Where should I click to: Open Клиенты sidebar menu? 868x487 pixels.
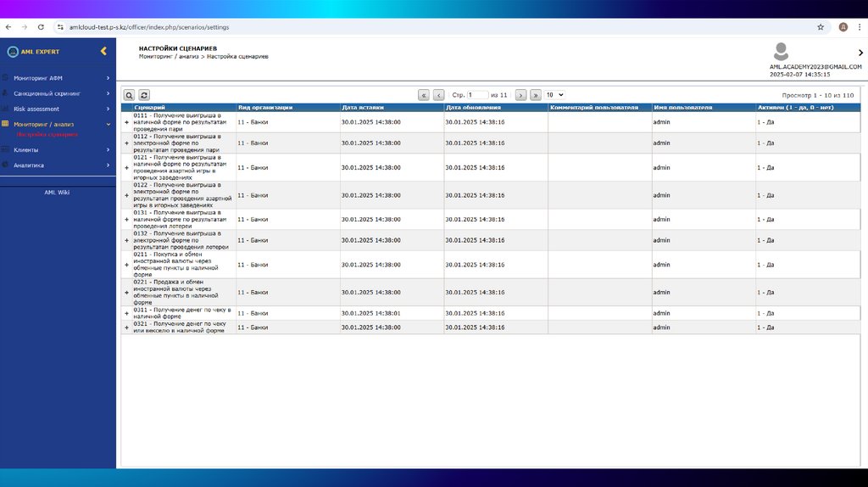click(x=58, y=150)
